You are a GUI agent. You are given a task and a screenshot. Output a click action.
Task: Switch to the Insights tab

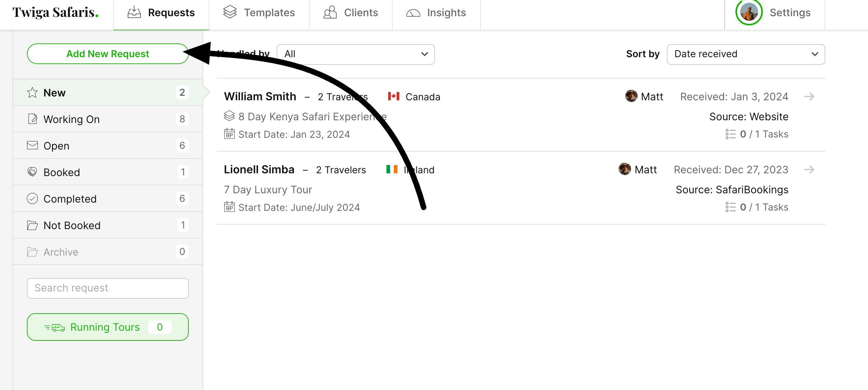pyautogui.click(x=436, y=13)
